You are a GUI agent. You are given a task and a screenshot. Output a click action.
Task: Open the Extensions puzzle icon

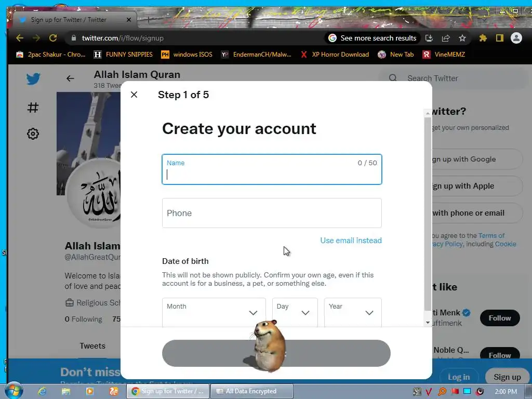483,38
